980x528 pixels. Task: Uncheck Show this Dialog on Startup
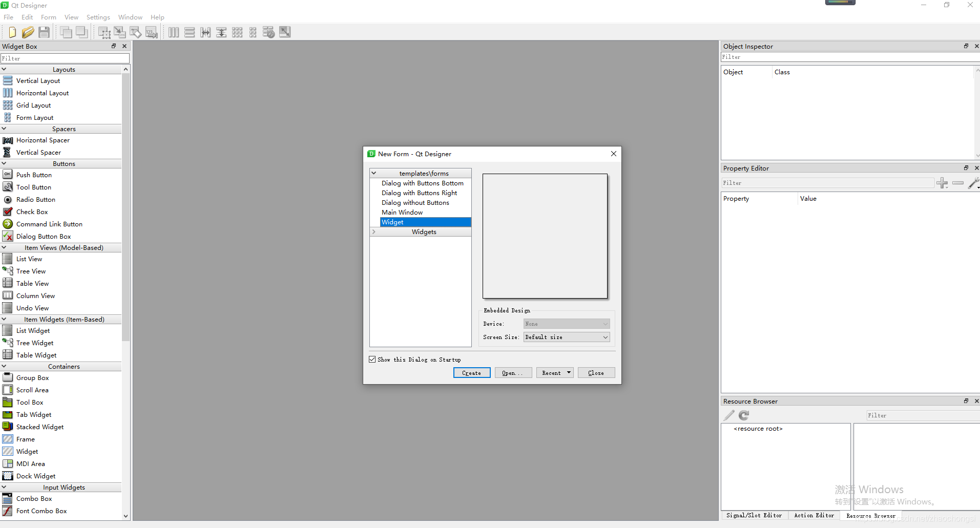click(372, 359)
